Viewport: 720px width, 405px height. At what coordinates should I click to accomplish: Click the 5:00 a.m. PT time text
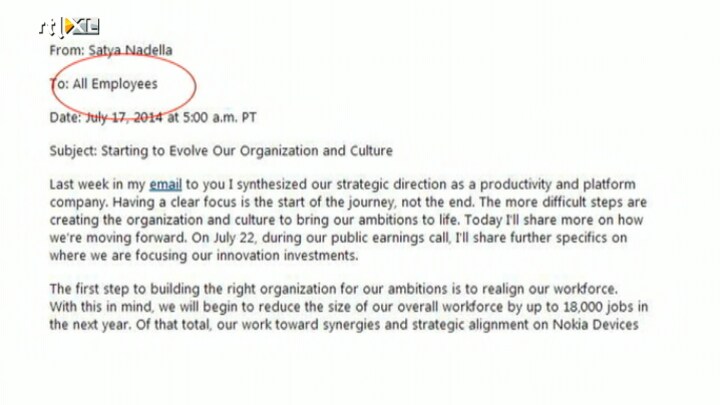219,117
